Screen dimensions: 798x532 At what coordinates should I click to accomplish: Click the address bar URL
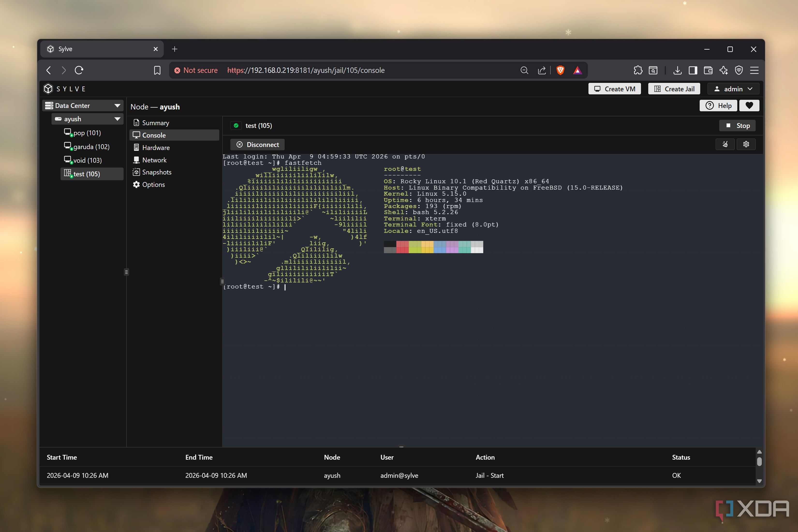tap(306, 70)
